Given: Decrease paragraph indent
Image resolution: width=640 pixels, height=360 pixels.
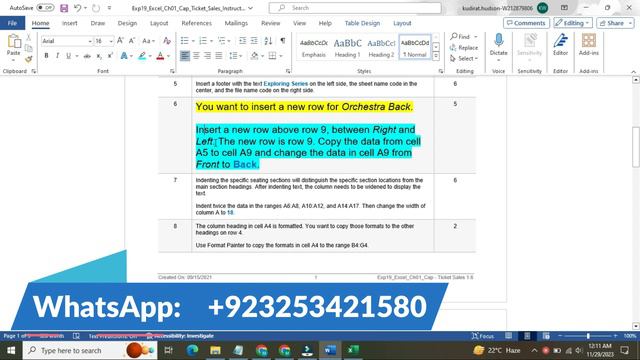Looking at the screenshot, I should pyautogui.click(x=242, y=41).
